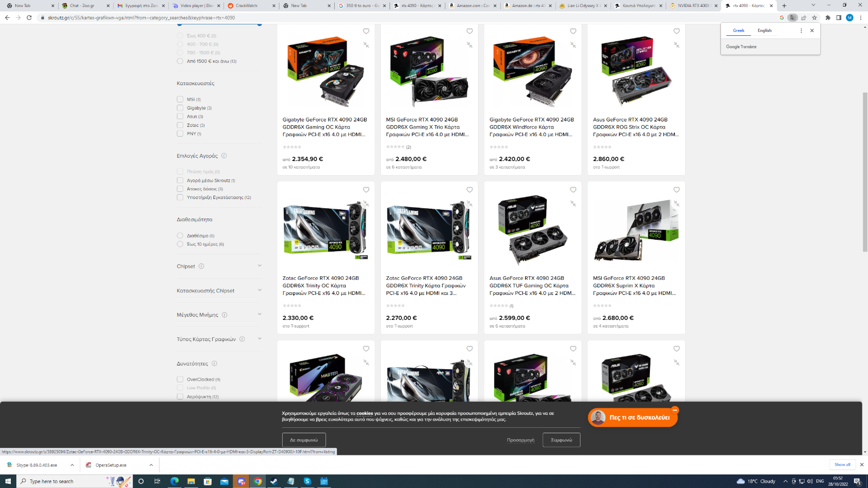868x488 pixels.
Task: Open Steam from the taskbar
Action: tap(274, 481)
